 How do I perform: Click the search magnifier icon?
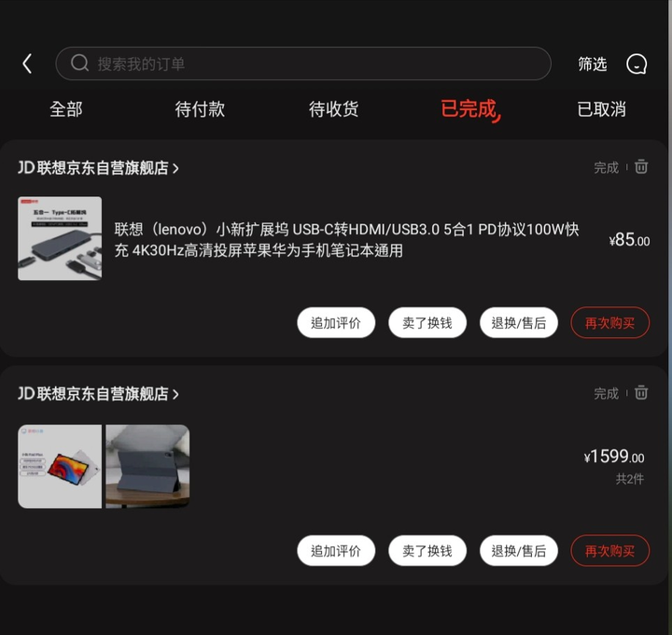pyautogui.click(x=79, y=63)
